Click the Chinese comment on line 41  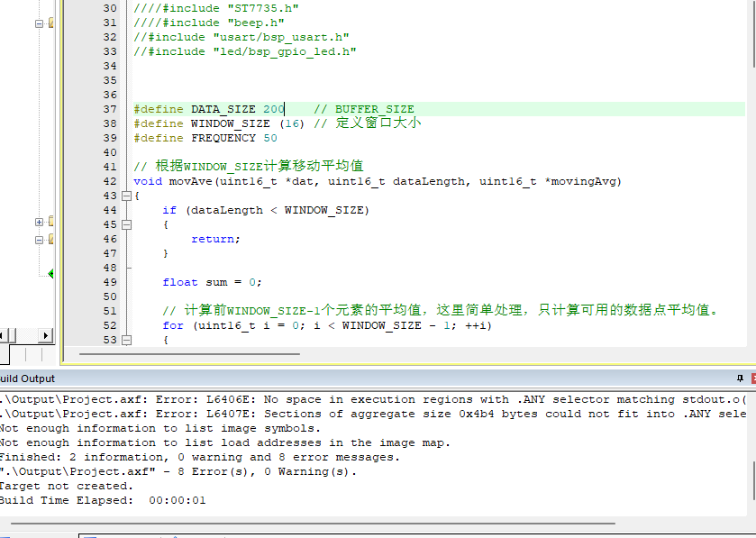[249, 167]
